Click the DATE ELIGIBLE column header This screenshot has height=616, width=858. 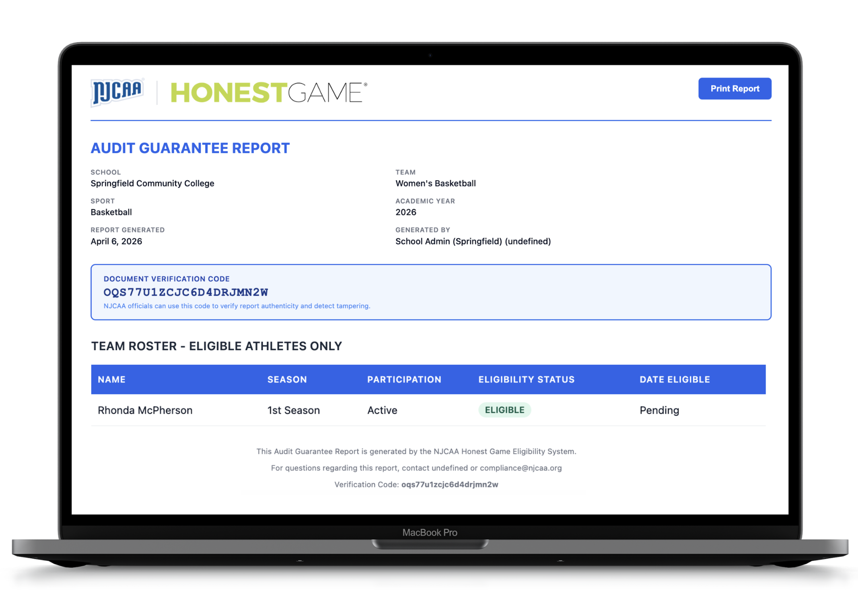coord(675,379)
